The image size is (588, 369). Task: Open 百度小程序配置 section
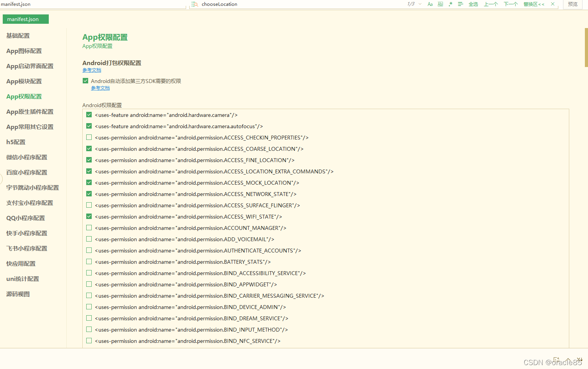coord(27,173)
